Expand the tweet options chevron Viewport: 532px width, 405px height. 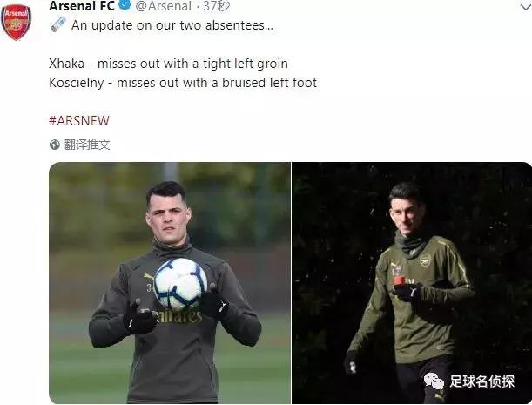(x=526, y=7)
